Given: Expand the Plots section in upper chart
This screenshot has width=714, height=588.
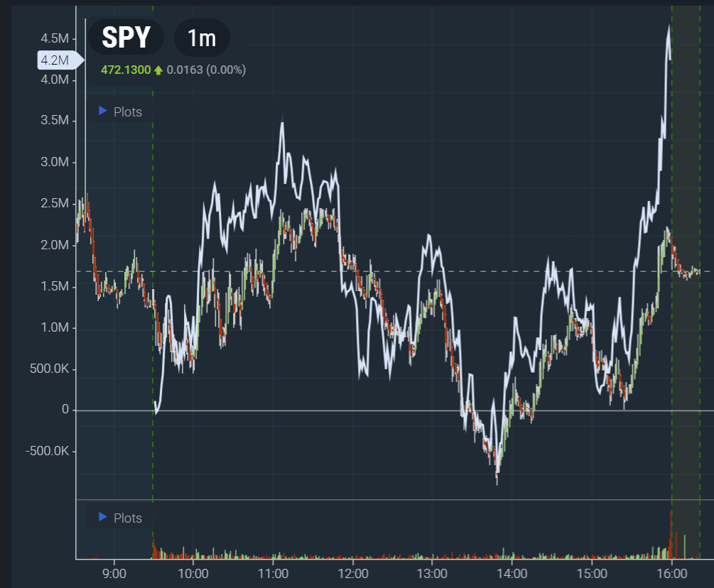Looking at the screenshot, I should pos(120,111).
